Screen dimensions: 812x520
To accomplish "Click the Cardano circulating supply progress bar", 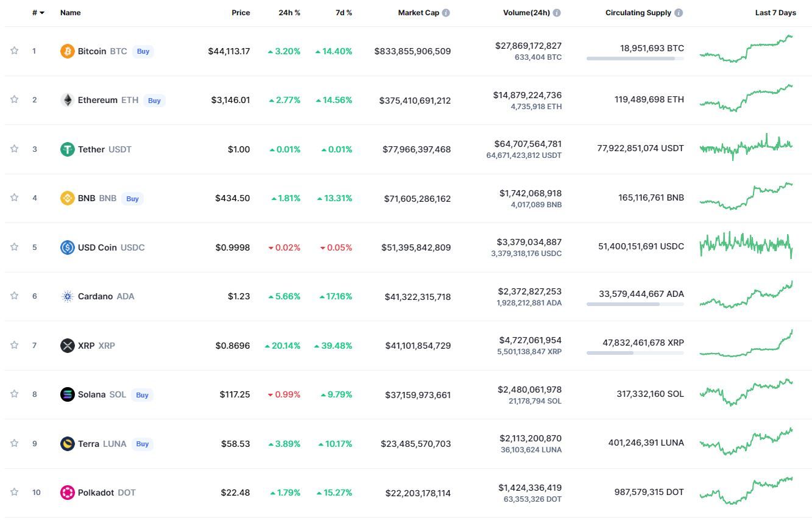I will pyautogui.click(x=635, y=304).
